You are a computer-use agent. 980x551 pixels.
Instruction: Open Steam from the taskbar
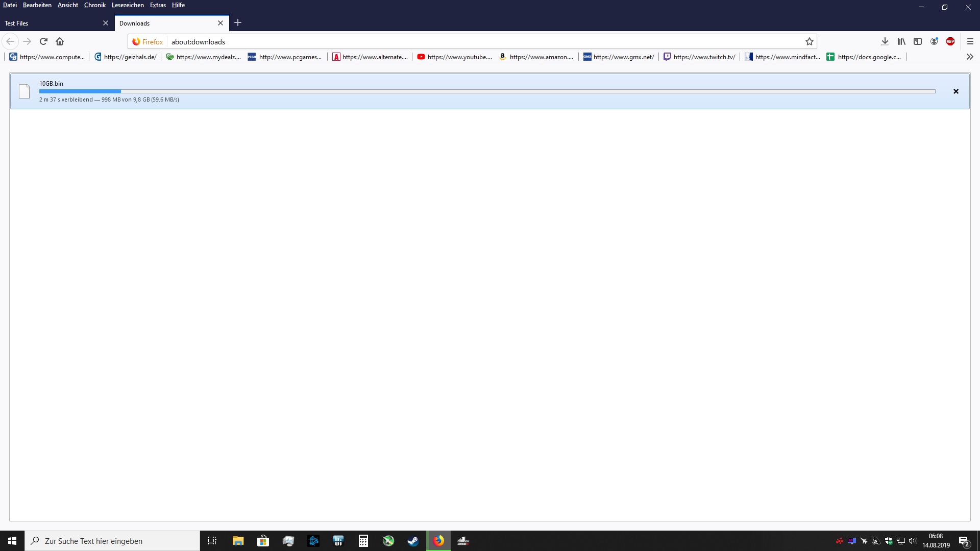pos(413,541)
